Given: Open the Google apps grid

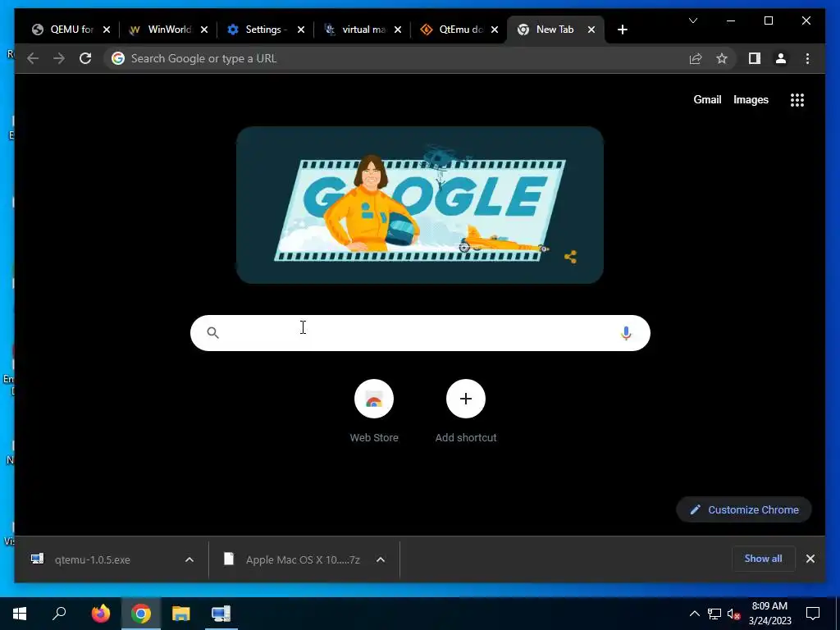Looking at the screenshot, I should (797, 100).
